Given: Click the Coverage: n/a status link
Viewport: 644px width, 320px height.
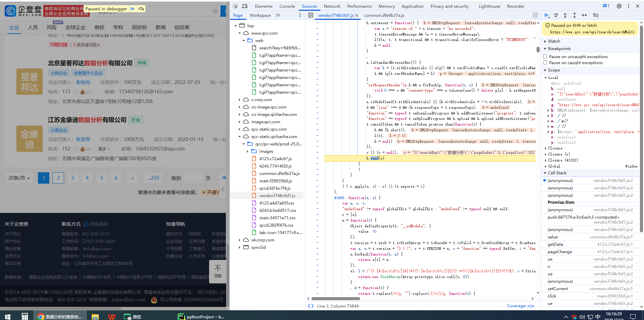Looking at the screenshot, I should click(x=520, y=306).
